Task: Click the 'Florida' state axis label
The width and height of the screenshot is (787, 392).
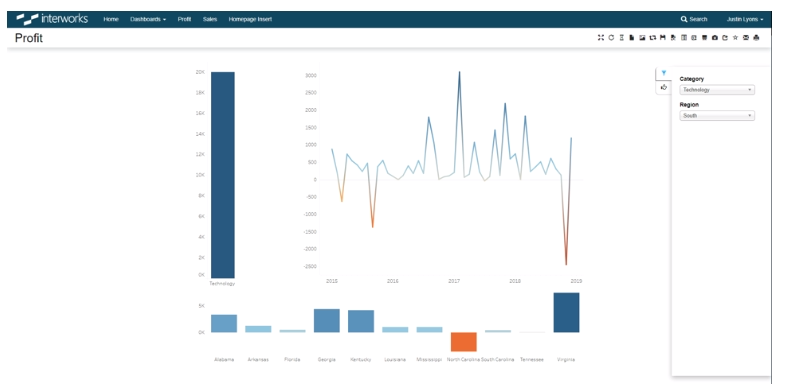Action: (x=292, y=359)
